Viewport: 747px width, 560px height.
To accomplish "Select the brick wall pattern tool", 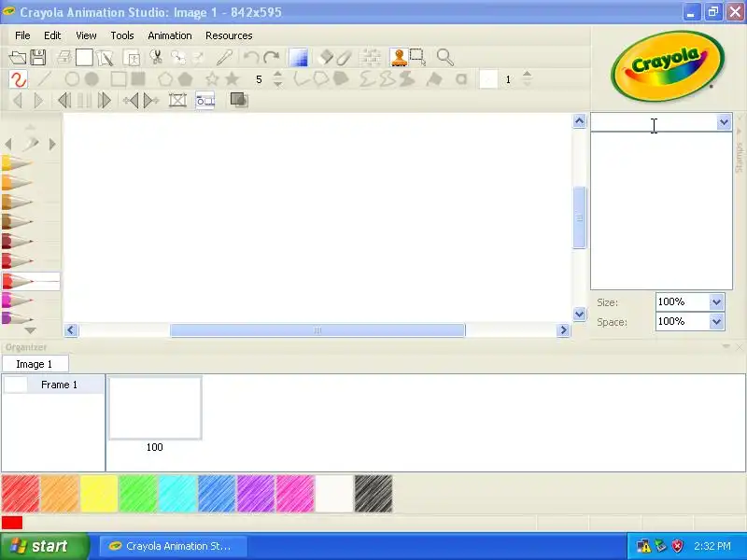I will click(x=370, y=58).
